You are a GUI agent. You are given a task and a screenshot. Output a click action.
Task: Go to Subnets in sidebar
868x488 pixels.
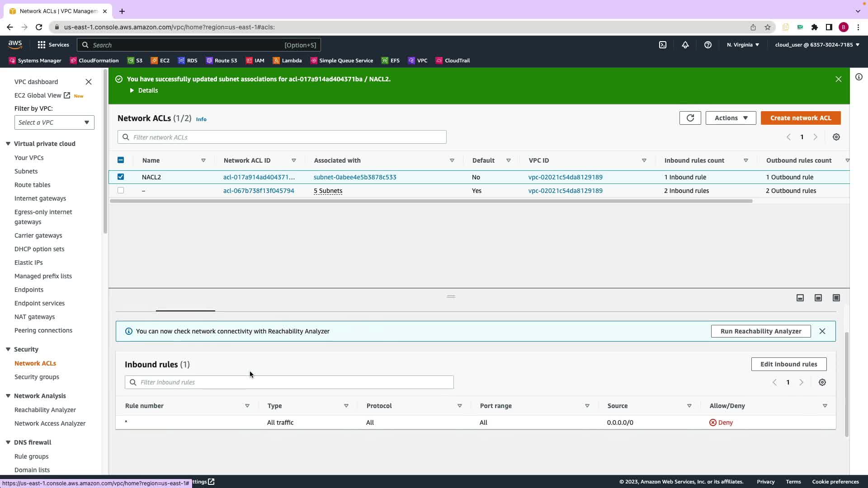click(x=26, y=171)
